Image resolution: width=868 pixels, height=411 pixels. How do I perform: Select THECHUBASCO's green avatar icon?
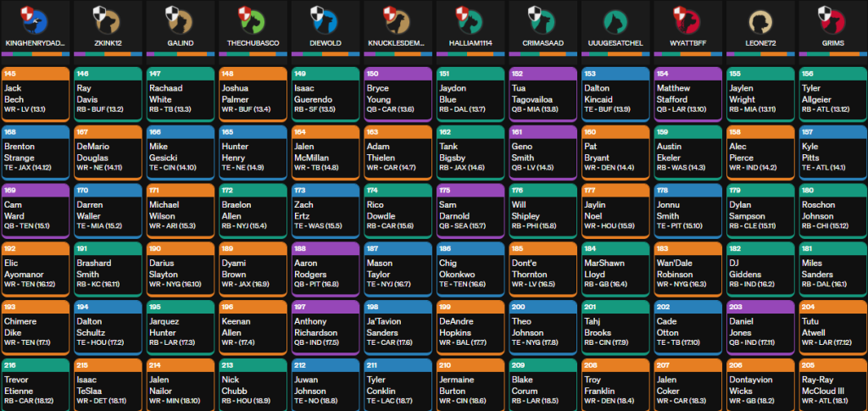253,19
